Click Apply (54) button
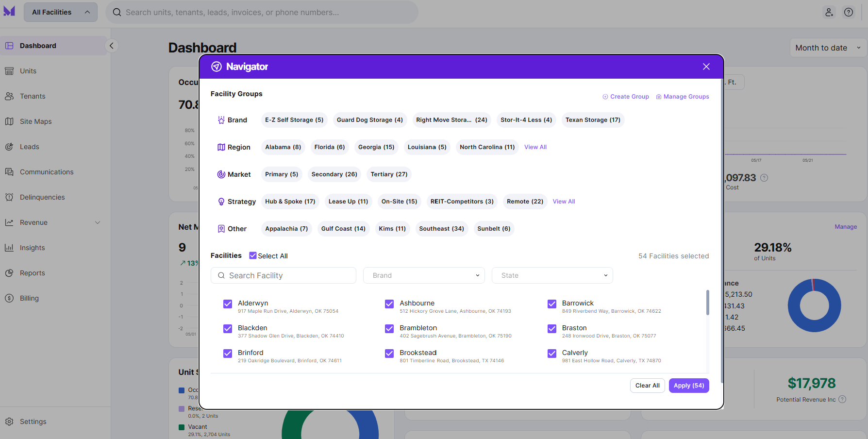Viewport: 868px width, 439px height. point(689,386)
